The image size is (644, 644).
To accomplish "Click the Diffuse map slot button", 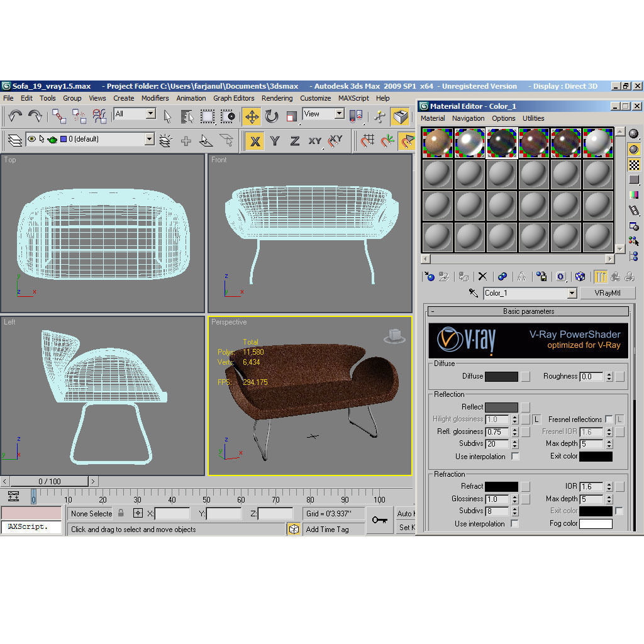I will click(525, 376).
